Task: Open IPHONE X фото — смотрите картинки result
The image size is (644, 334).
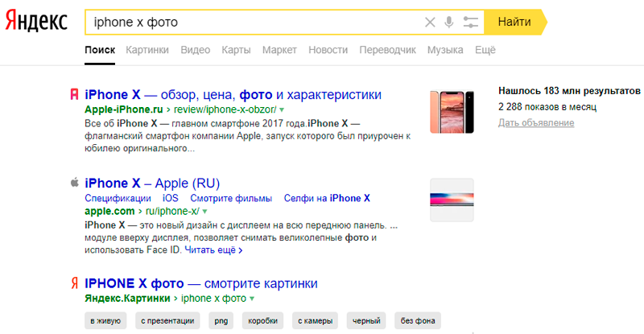Action: pos(200,283)
